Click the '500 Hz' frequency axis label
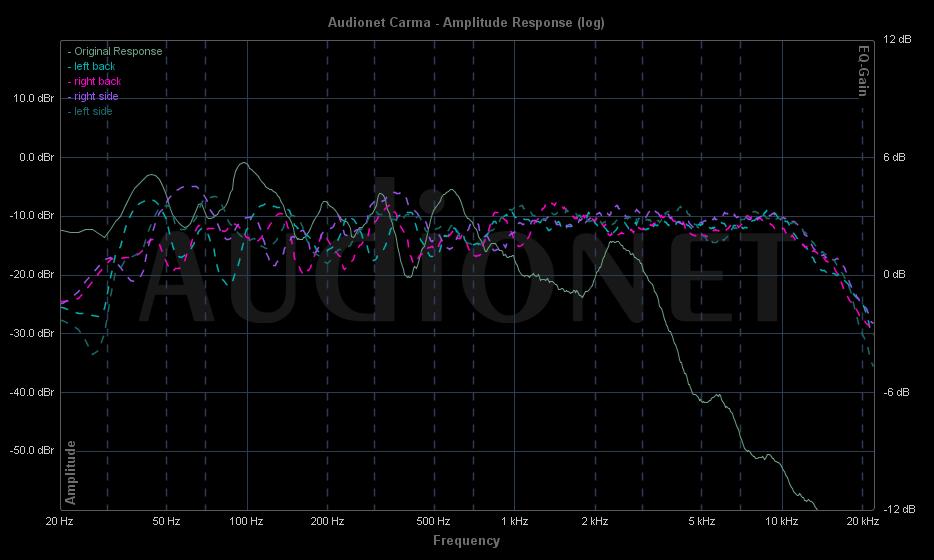The image size is (934, 560). [x=433, y=521]
